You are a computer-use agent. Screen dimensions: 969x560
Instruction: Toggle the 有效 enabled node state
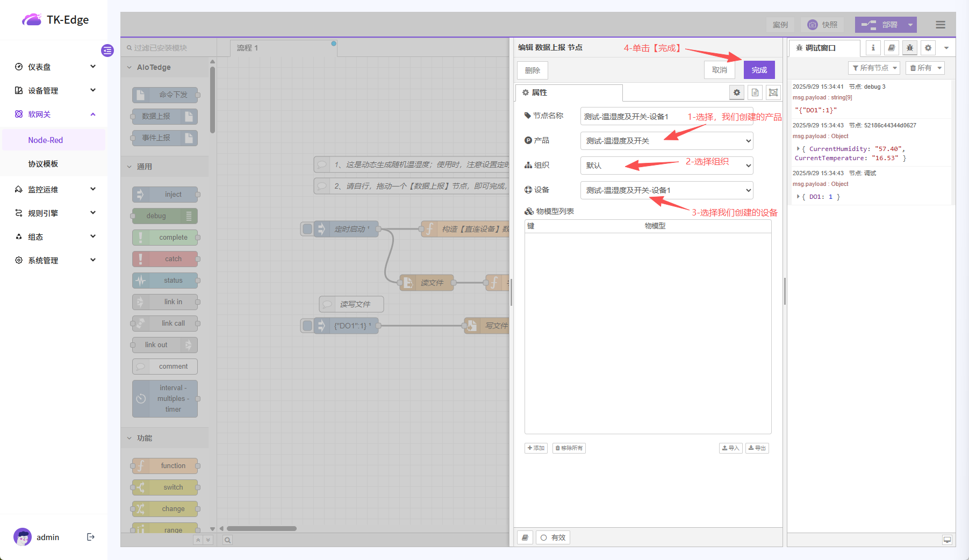click(x=553, y=537)
